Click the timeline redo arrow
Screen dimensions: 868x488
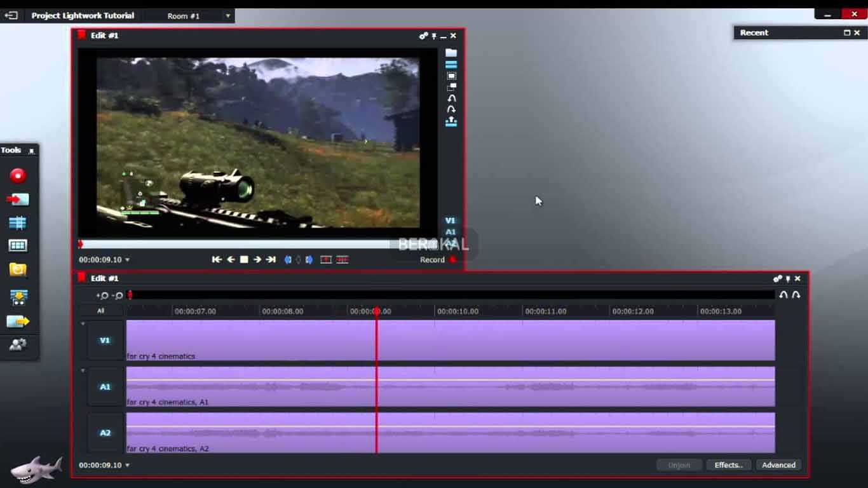pos(796,295)
